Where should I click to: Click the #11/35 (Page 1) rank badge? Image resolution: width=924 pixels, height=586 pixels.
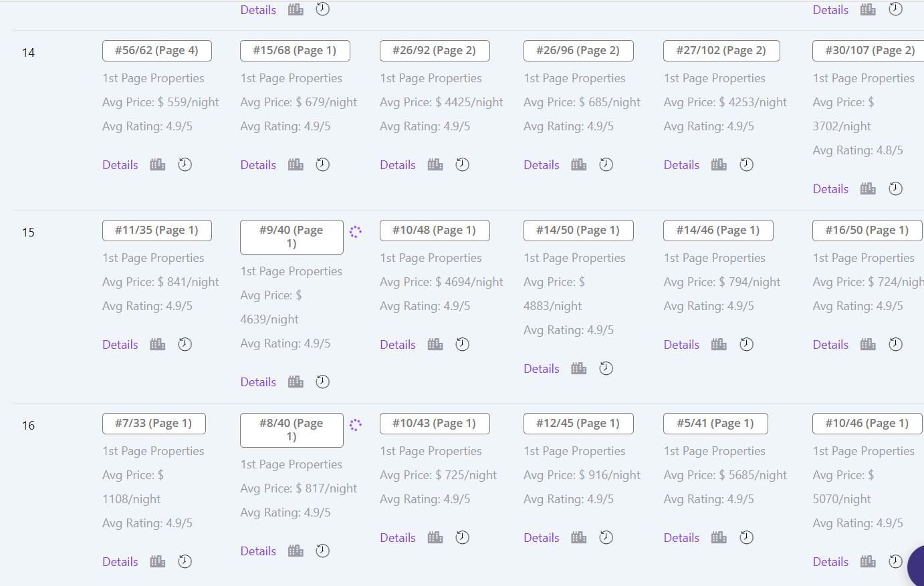(x=156, y=230)
